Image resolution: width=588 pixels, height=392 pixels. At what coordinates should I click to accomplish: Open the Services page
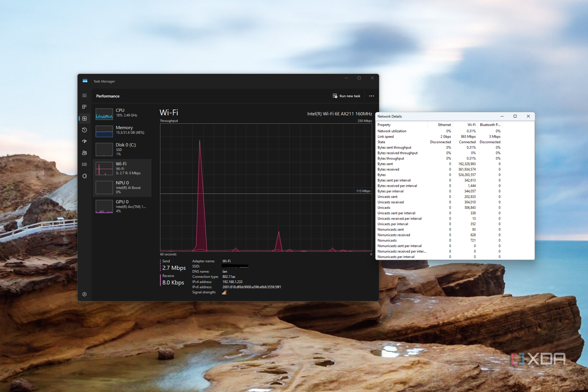pos(84,176)
